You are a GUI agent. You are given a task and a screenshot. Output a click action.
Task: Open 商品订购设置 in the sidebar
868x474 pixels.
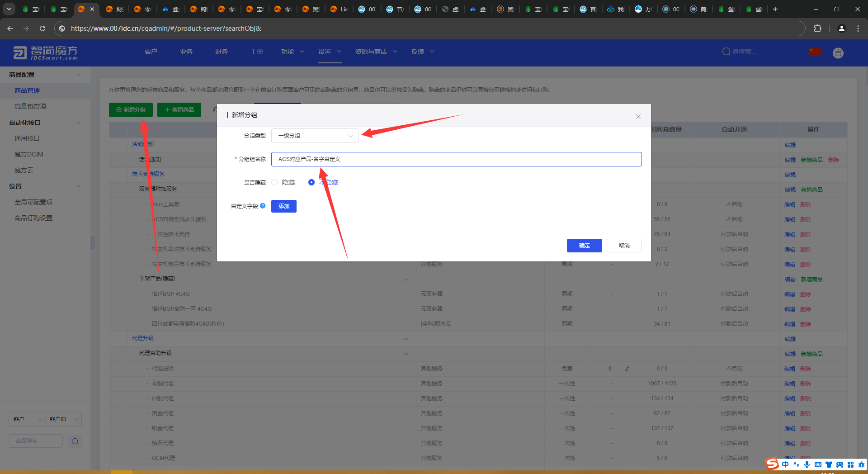33,218
